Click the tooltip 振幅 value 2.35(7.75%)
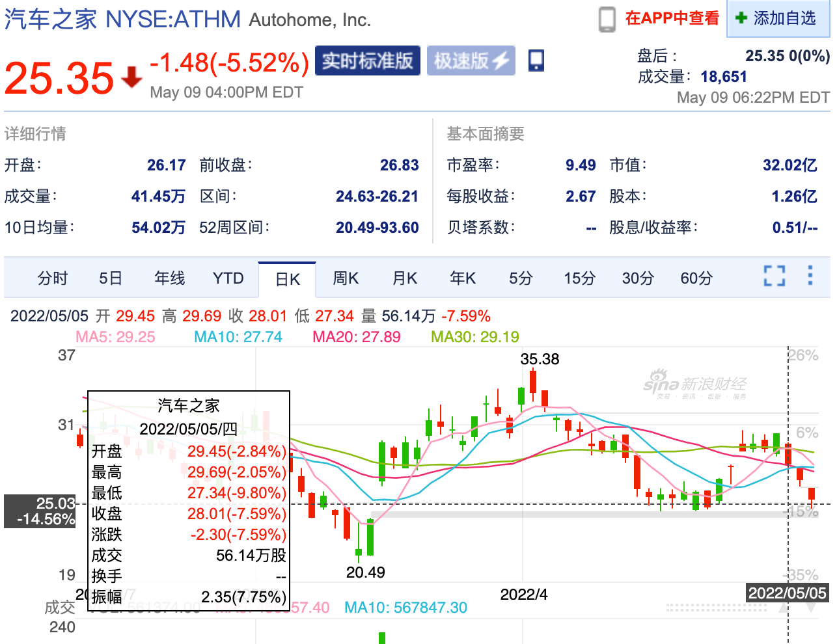Screen dimensions: 837x644 [244, 597]
